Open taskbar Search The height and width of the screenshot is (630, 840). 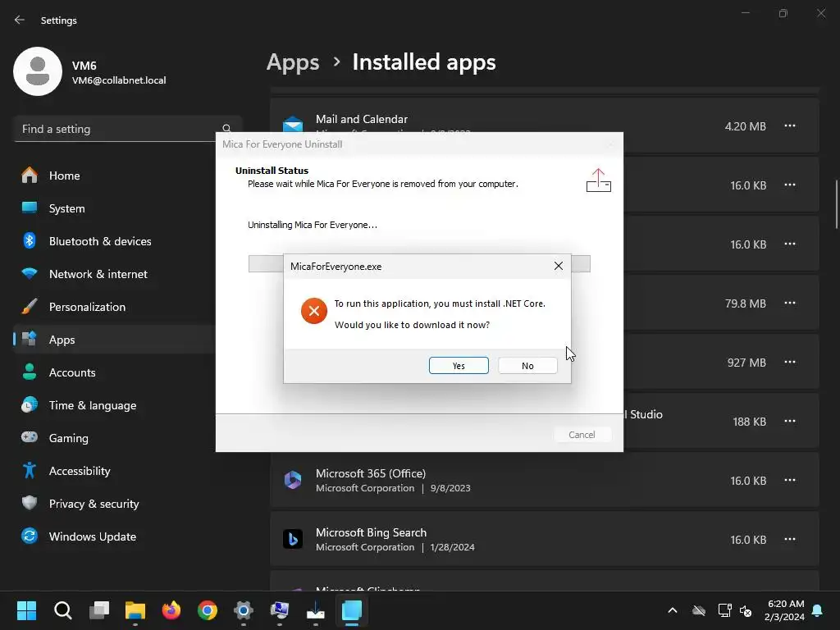tap(62, 610)
